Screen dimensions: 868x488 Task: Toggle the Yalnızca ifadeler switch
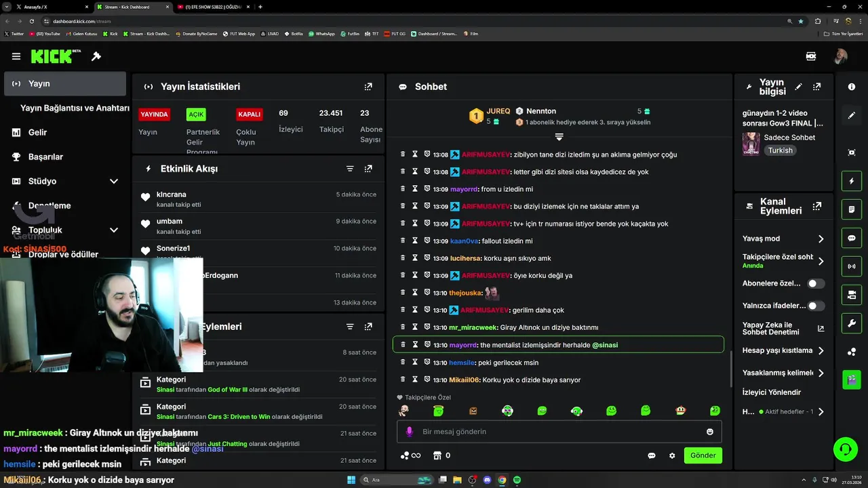point(816,306)
